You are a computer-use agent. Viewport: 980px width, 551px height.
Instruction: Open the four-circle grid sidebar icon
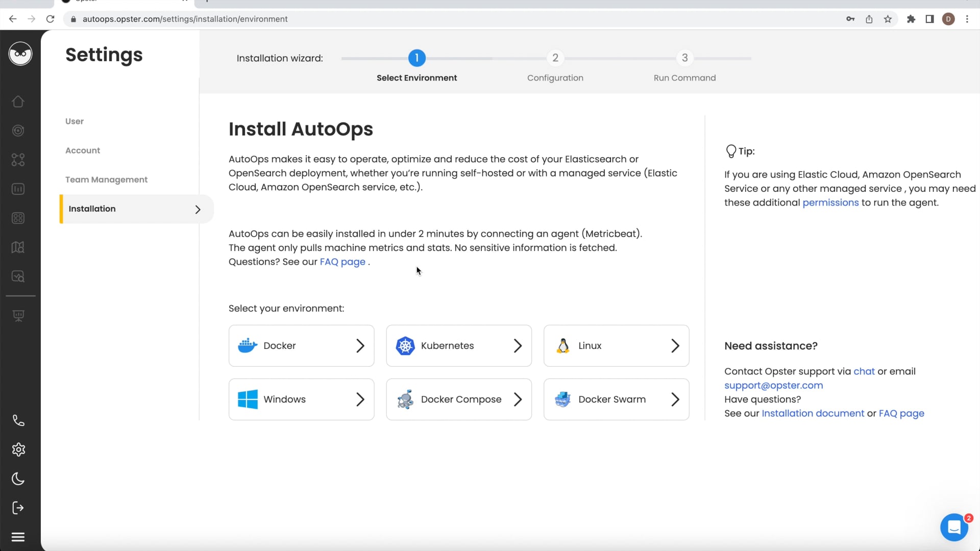coord(18,218)
